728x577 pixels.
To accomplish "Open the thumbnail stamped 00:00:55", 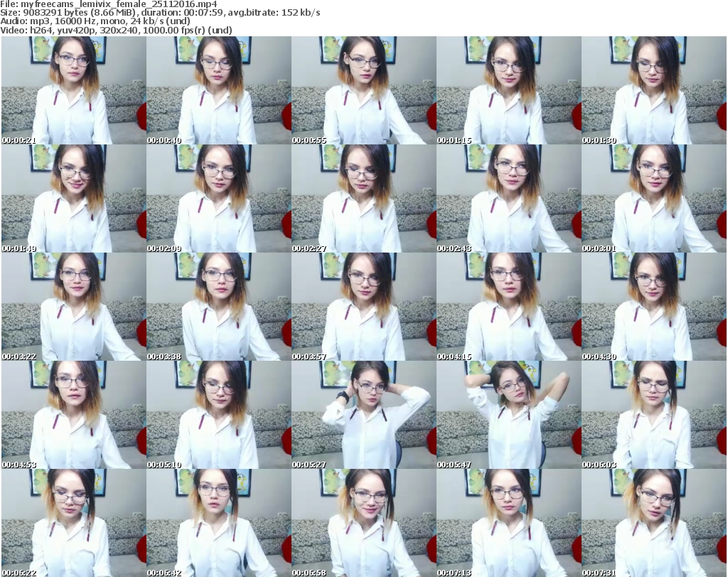I will (x=363, y=90).
